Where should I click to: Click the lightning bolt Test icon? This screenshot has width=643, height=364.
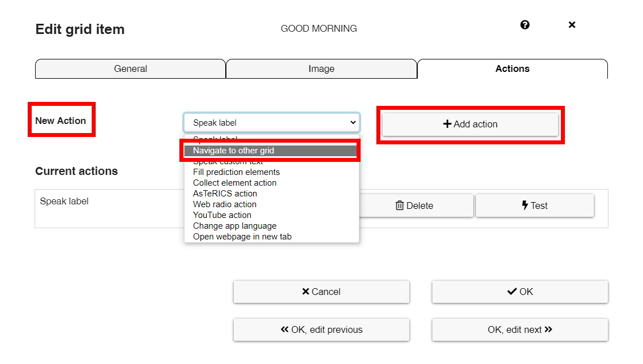pos(525,205)
